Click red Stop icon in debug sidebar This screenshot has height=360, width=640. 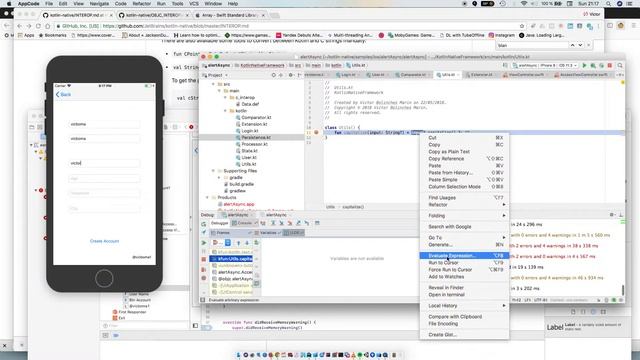[x=204, y=260]
